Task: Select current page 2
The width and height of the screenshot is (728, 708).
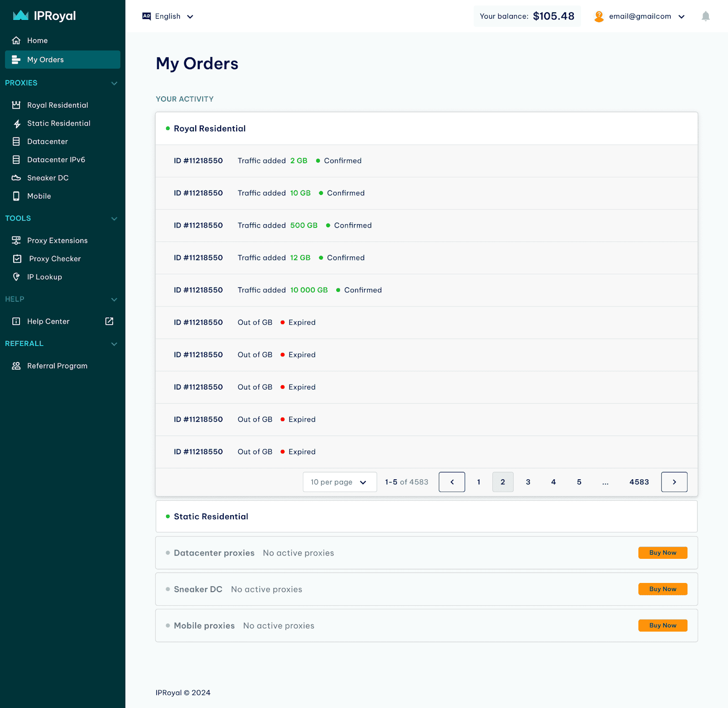Action: [x=503, y=482]
